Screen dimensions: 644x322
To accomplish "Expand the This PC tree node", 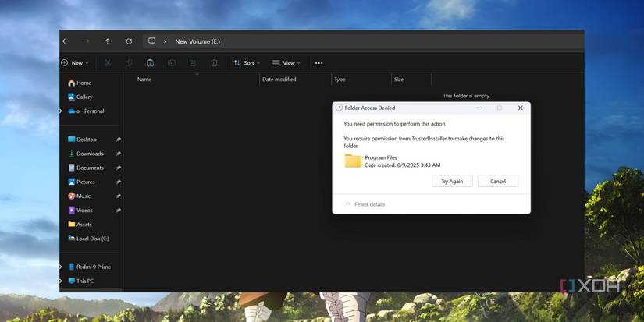I will [x=61, y=281].
